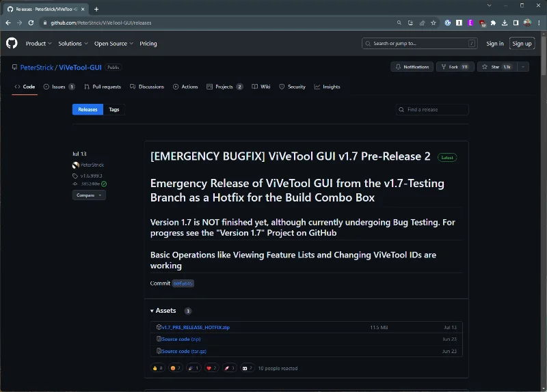547x392 pixels.
Task: Open the release title link
Action: [x=290, y=156]
